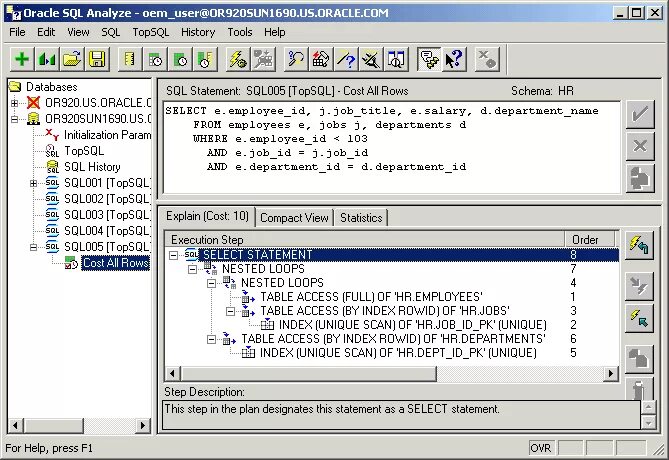Open the View menu
Image resolution: width=669 pixels, height=460 pixels.
78,32
